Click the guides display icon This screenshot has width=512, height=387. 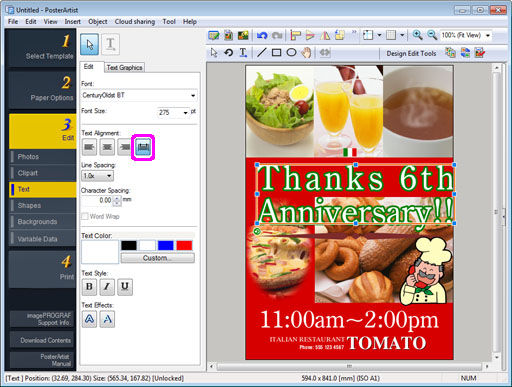tap(368, 35)
